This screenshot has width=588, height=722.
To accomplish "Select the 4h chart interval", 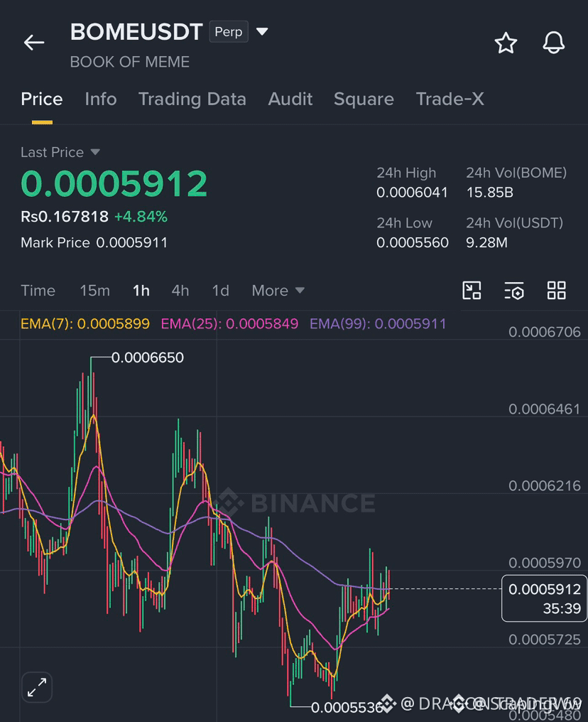I will (x=180, y=291).
